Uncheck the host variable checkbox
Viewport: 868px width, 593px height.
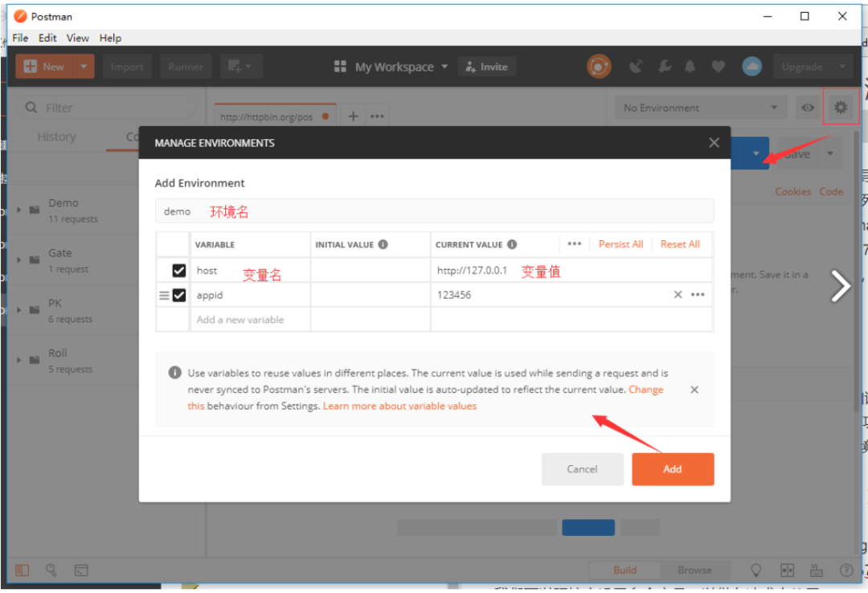178,270
